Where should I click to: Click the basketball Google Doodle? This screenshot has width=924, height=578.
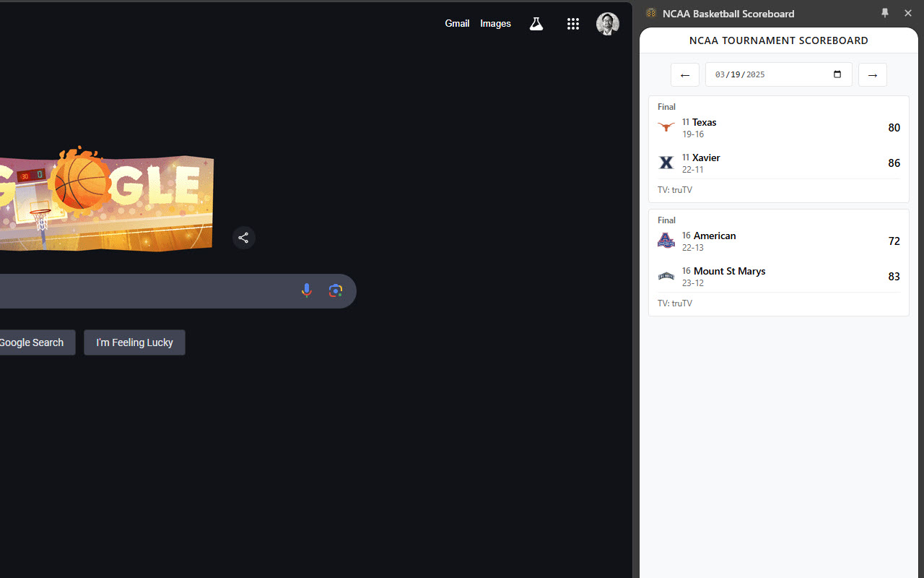(107, 199)
